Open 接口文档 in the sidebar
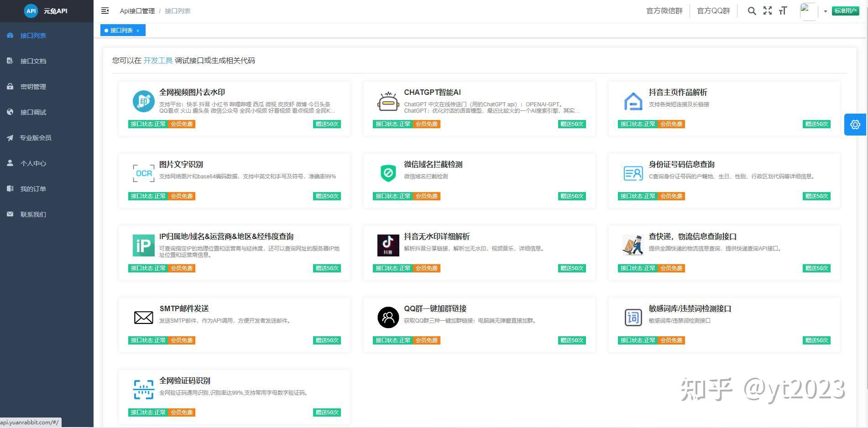 pyautogui.click(x=47, y=61)
